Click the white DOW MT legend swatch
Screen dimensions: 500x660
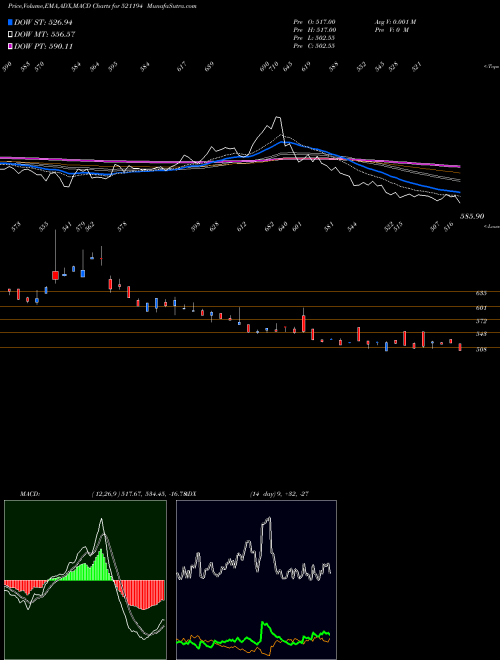point(11,34)
